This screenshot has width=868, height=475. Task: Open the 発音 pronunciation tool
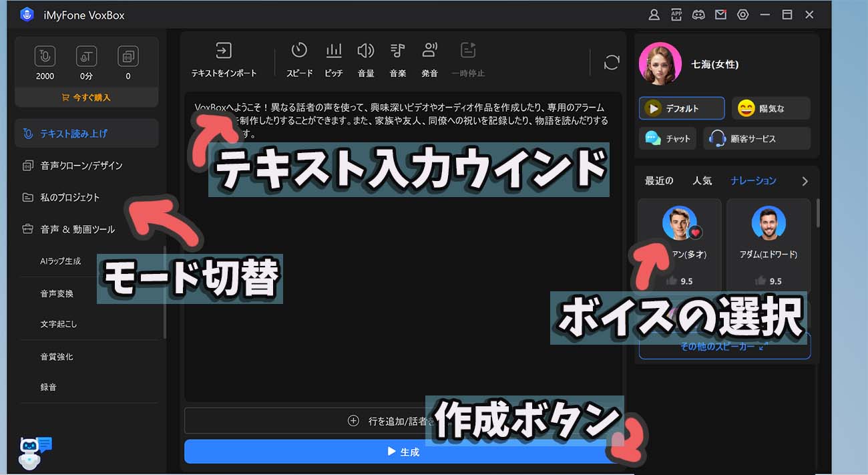coord(430,59)
